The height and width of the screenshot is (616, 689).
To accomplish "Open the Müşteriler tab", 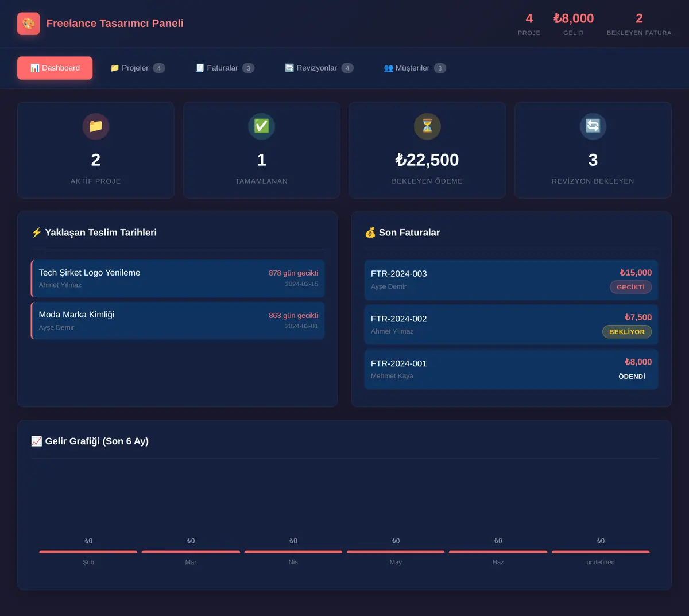I will [415, 68].
